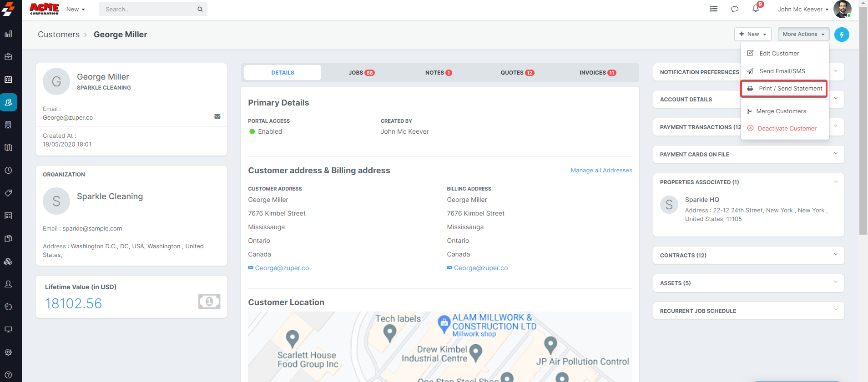Click the Manage all Addresses link

click(601, 171)
